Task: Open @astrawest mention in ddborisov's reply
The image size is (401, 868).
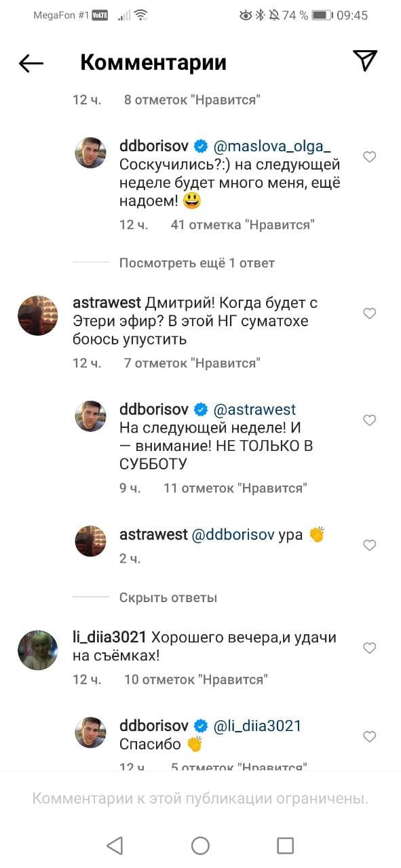Action: click(x=255, y=410)
